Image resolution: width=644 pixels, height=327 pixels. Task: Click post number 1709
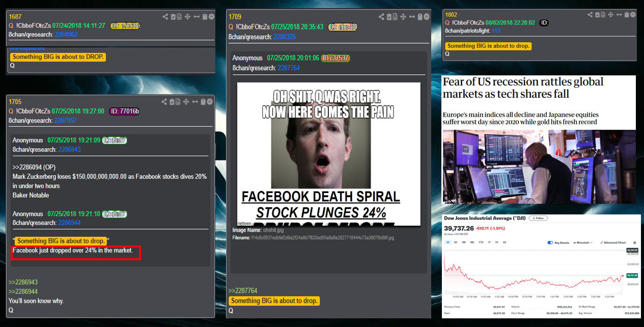(235, 17)
